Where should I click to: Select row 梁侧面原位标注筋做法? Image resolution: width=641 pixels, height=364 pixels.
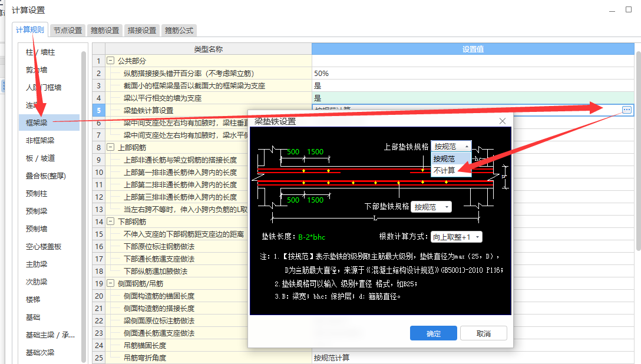(x=177, y=320)
